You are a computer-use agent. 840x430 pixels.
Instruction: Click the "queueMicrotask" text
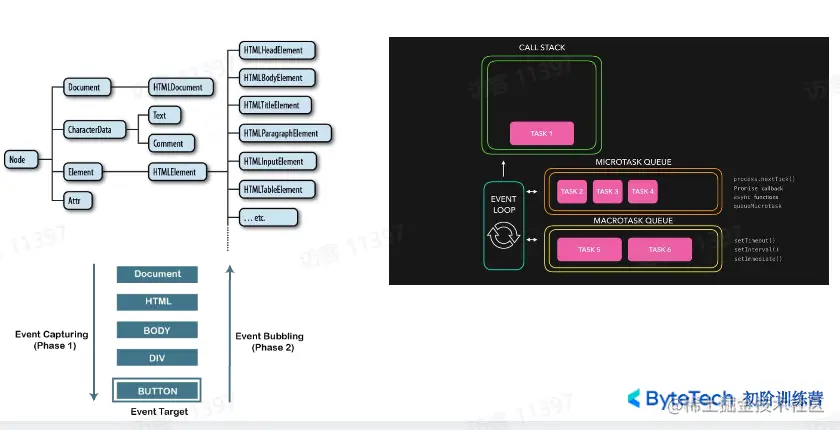pos(758,206)
